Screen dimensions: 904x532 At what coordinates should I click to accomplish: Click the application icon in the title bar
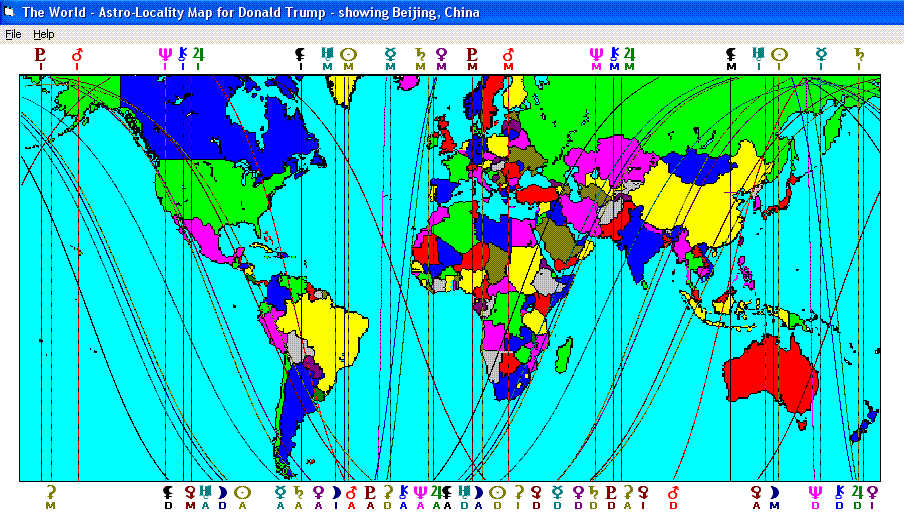pyautogui.click(x=11, y=12)
